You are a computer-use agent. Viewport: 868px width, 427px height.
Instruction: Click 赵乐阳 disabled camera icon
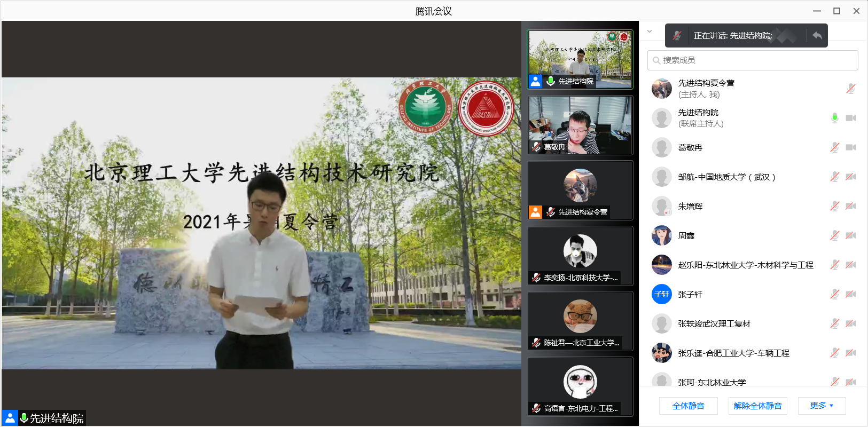(x=851, y=265)
